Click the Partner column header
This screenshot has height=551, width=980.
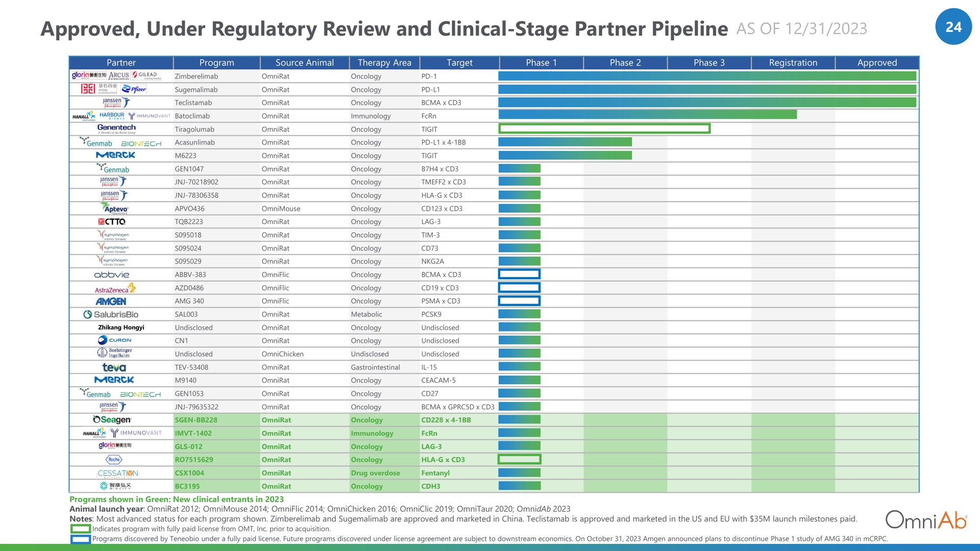coord(121,63)
